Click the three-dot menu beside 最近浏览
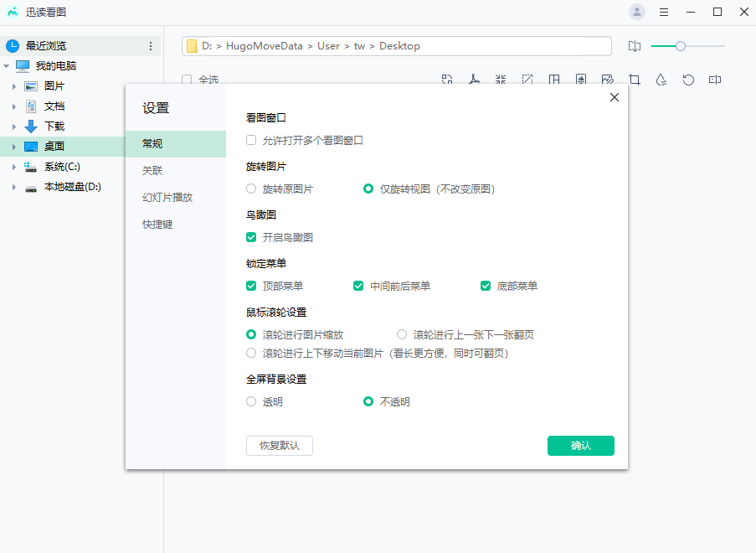Viewport: 756px width, 553px height. (x=151, y=46)
